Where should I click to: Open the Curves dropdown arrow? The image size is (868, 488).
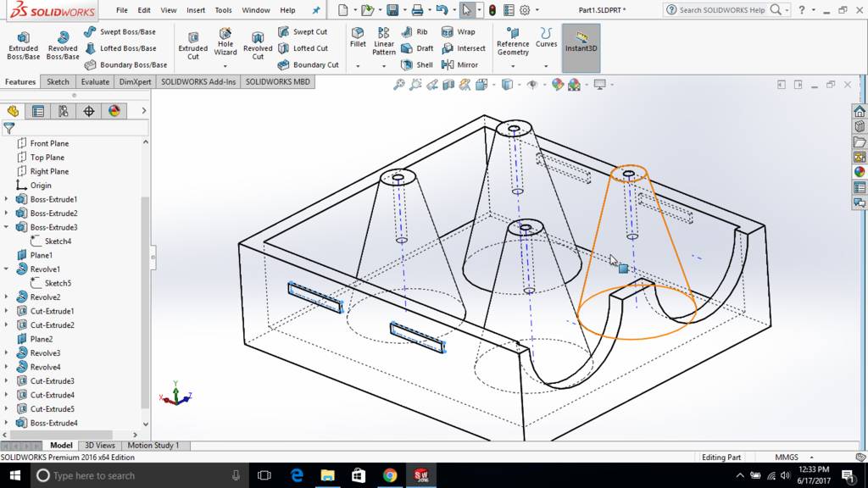pos(546,66)
